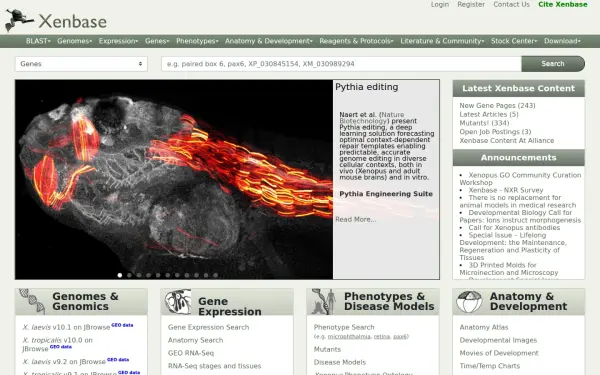The height and width of the screenshot is (375, 600).
Task: Select the last carousel slide dot
Action: [x=215, y=275]
